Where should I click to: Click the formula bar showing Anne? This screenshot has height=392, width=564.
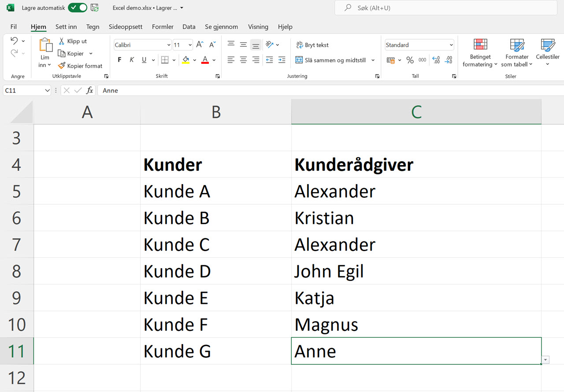click(330, 90)
